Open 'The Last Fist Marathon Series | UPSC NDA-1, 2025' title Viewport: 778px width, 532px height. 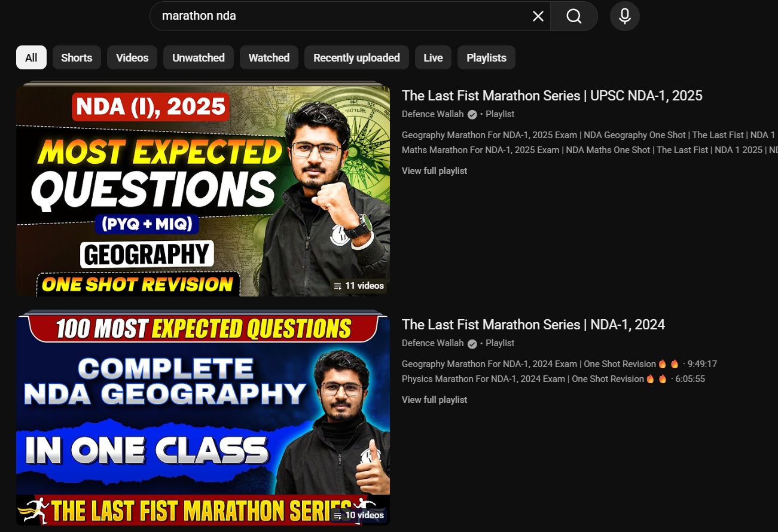click(552, 96)
